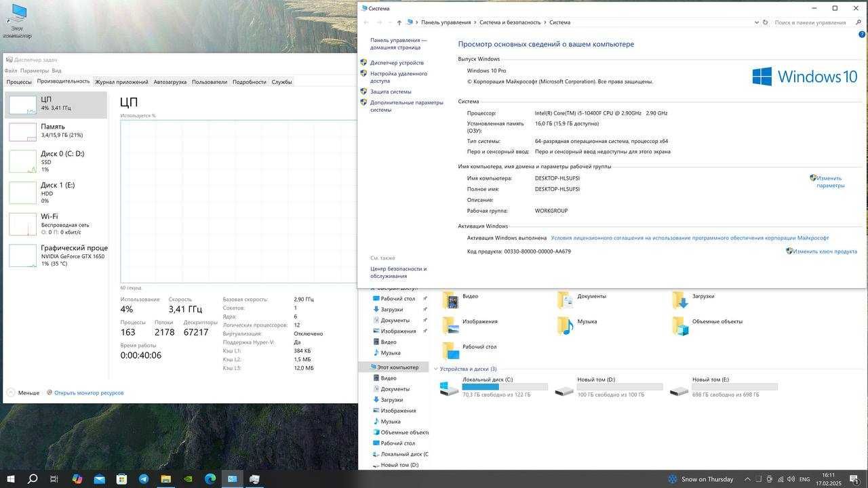Viewport: 868px width, 488px height.
Task: Select Этот компьютер in navigation tree
Action: click(395, 367)
